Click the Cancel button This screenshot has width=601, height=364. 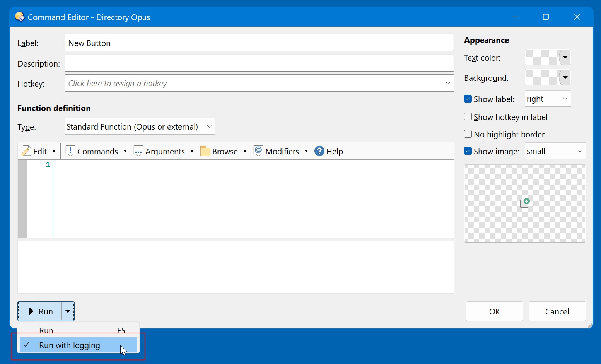557,311
